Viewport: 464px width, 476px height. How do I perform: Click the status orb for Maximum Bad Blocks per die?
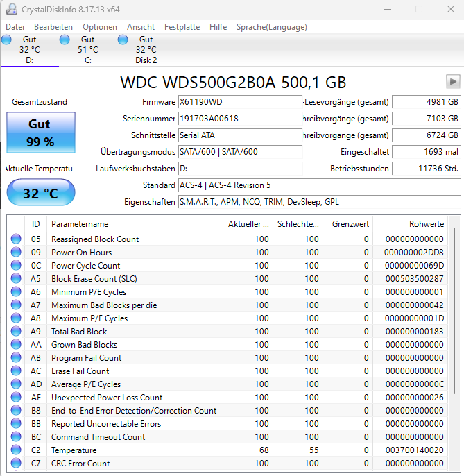16,305
